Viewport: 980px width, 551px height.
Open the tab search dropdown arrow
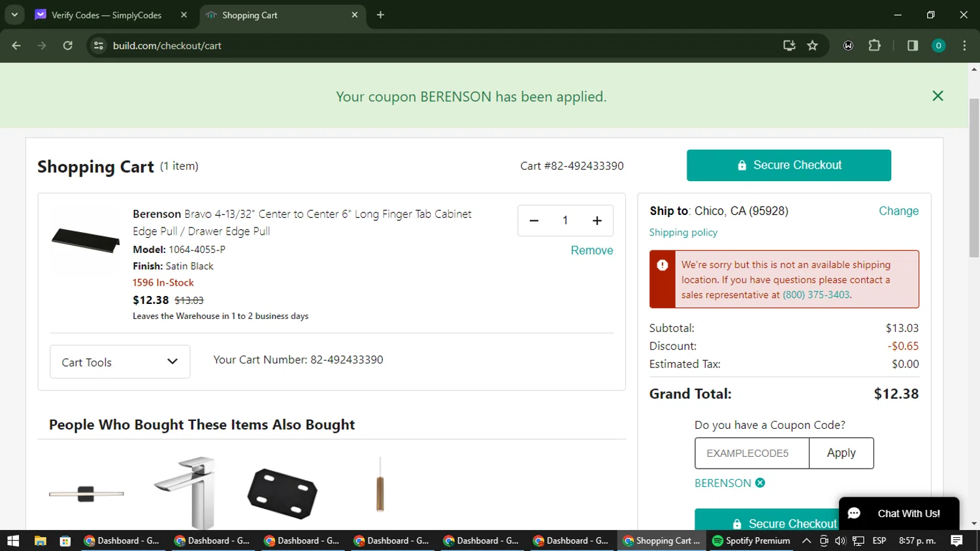tap(14, 15)
